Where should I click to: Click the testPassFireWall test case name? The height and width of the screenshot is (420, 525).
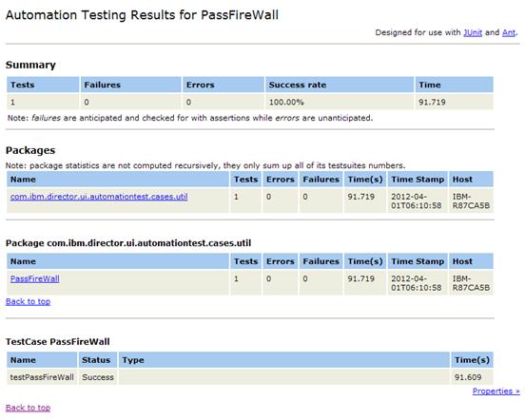(42, 377)
